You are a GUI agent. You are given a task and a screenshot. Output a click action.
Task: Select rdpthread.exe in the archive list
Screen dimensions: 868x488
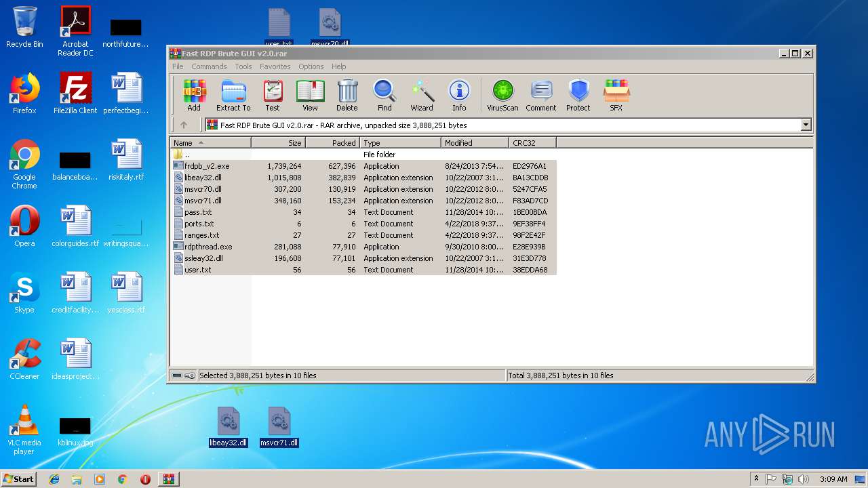363,247
